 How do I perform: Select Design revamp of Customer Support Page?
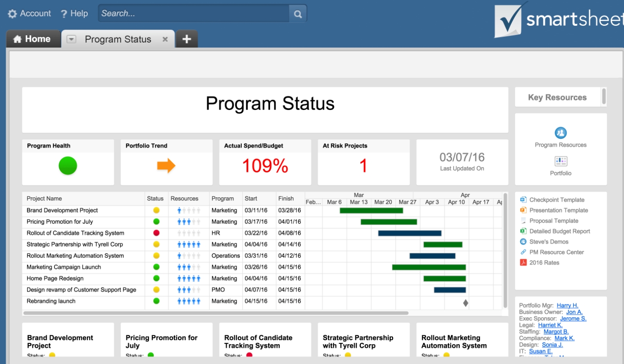81,290
